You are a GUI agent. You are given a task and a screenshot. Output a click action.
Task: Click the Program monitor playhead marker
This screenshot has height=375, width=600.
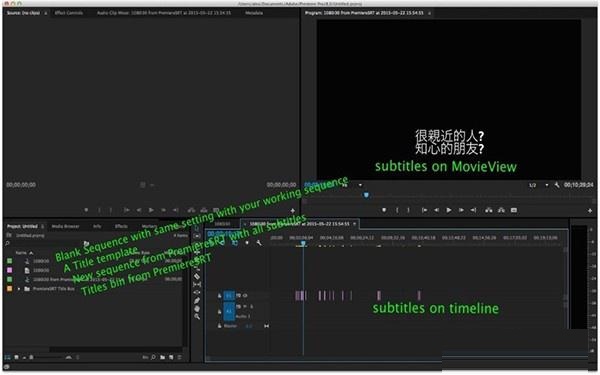click(x=366, y=195)
